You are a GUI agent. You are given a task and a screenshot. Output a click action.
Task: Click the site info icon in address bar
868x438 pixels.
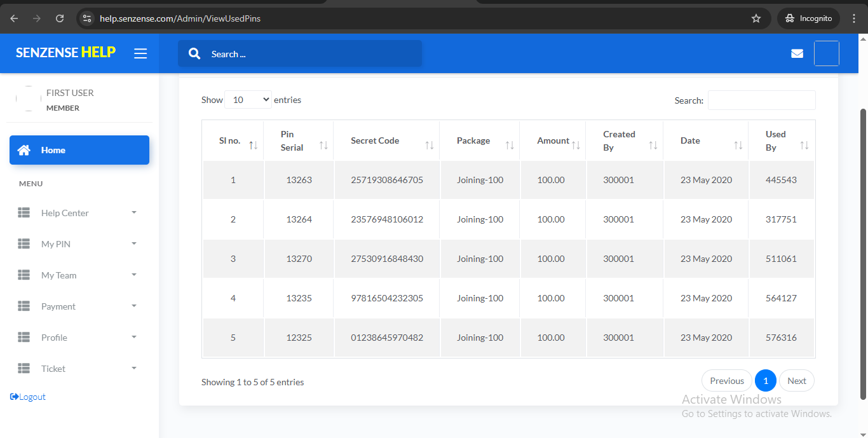pos(88,18)
